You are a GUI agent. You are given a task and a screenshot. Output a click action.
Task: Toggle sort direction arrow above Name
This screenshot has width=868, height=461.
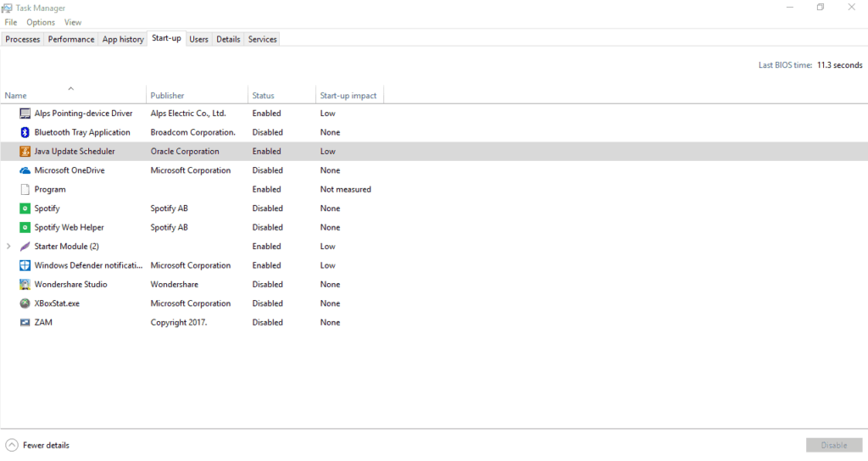pyautogui.click(x=71, y=88)
